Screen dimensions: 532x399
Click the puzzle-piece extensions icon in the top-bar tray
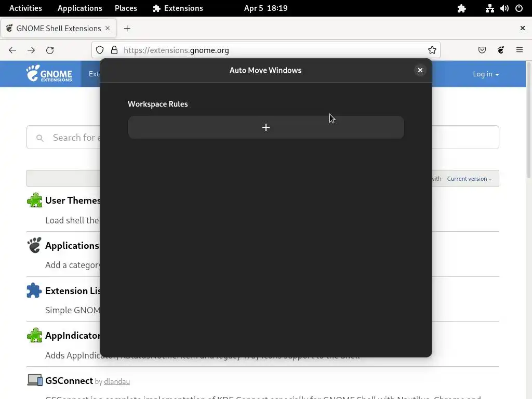click(461, 8)
